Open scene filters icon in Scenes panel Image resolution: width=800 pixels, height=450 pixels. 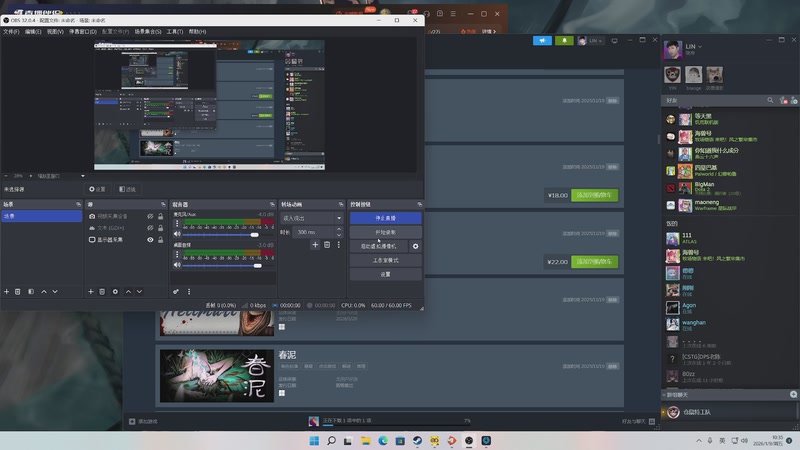tap(31, 291)
